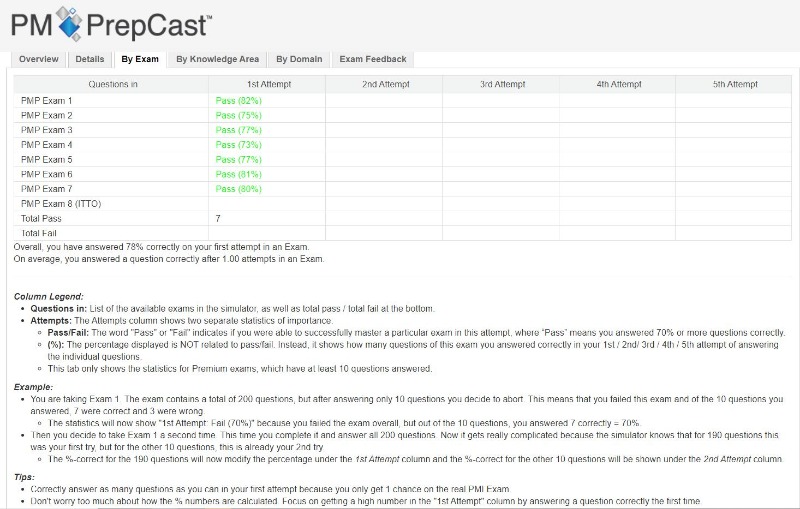Click the 'Total Fail' row label

pos(38,234)
